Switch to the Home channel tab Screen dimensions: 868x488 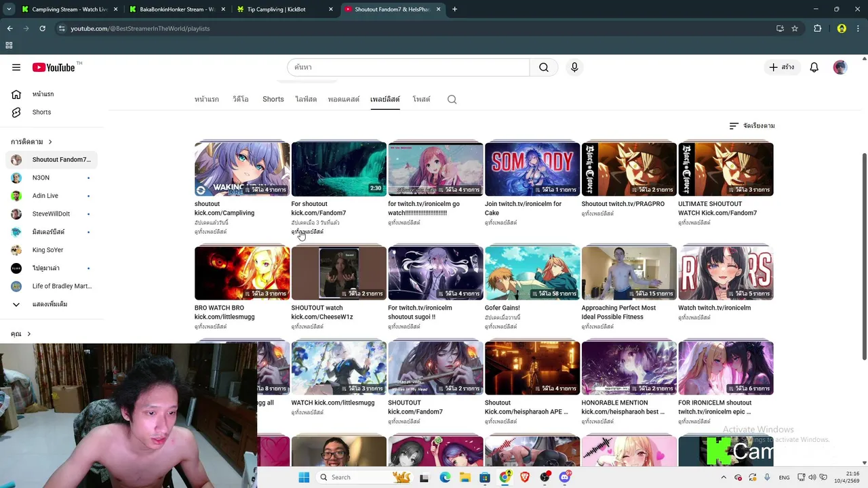pyautogui.click(x=207, y=100)
